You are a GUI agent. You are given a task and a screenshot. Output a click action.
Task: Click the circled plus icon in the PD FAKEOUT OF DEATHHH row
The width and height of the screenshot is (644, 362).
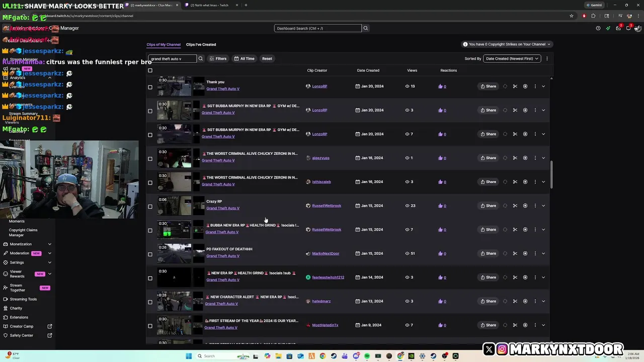525,253
